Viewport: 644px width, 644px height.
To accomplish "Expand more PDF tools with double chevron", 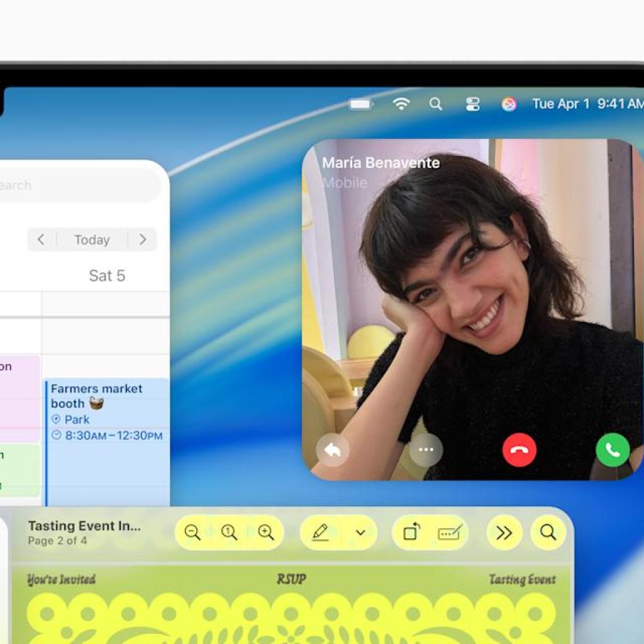I will pos(504,532).
